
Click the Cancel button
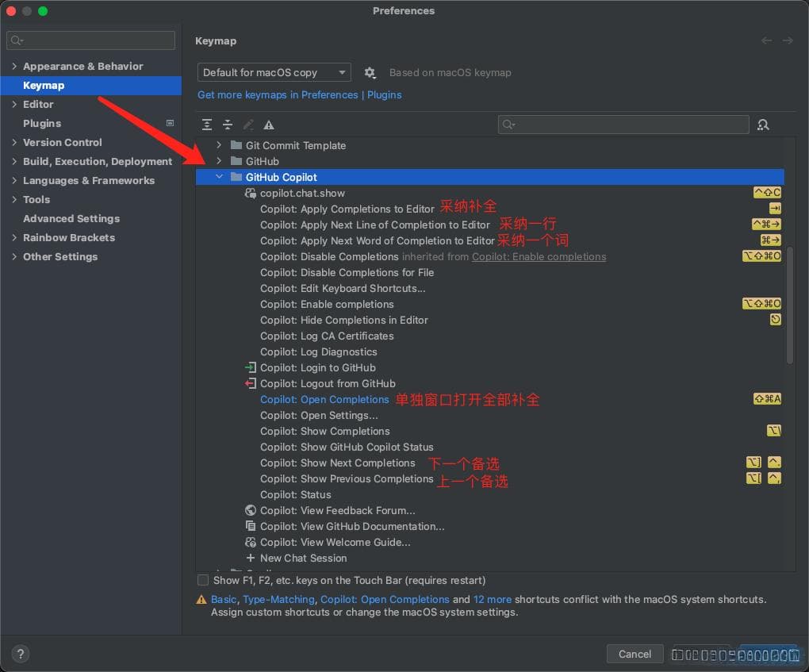pyautogui.click(x=635, y=654)
